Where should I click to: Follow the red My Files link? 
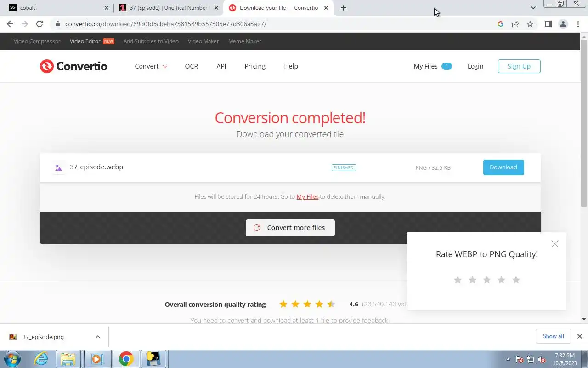(x=307, y=196)
